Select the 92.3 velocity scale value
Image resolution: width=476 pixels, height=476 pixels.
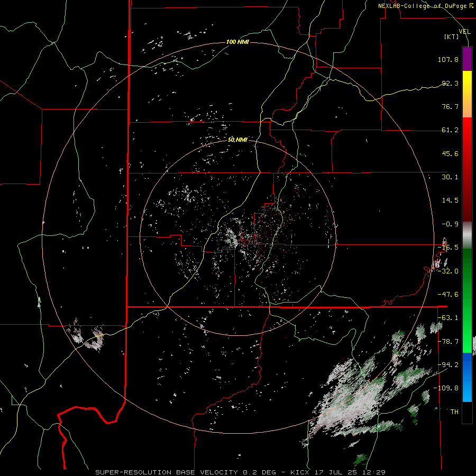coord(450,83)
